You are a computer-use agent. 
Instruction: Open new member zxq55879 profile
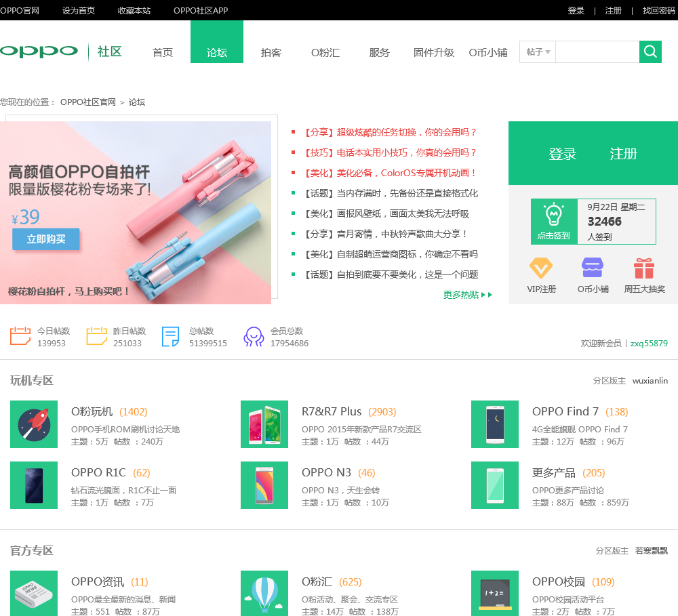pyautogui.click(x=649, y=343)
